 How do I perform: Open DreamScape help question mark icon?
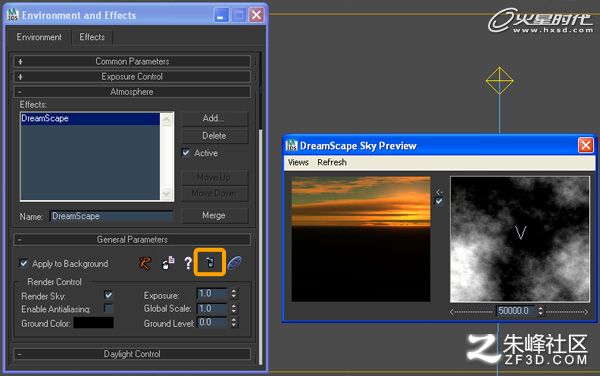point(188,263)
